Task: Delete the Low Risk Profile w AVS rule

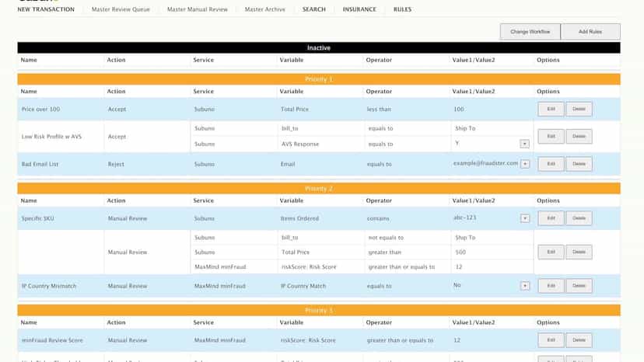Action: click(x=579, y=136)
